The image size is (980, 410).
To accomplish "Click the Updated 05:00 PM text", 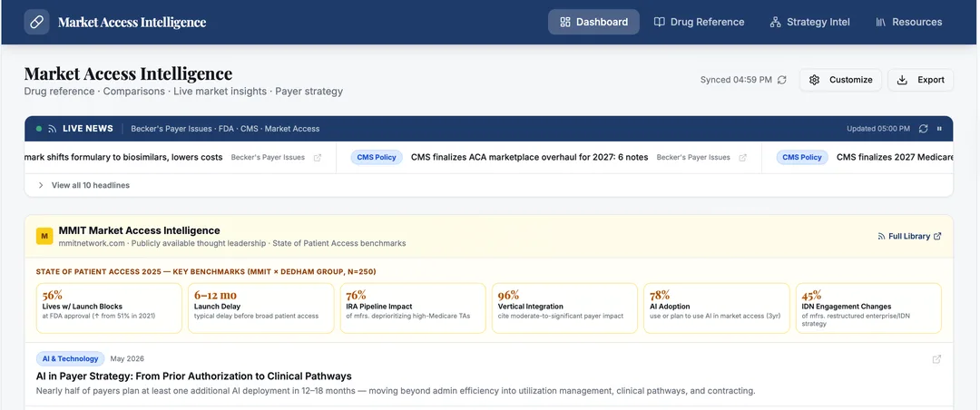I will point(878,129).
